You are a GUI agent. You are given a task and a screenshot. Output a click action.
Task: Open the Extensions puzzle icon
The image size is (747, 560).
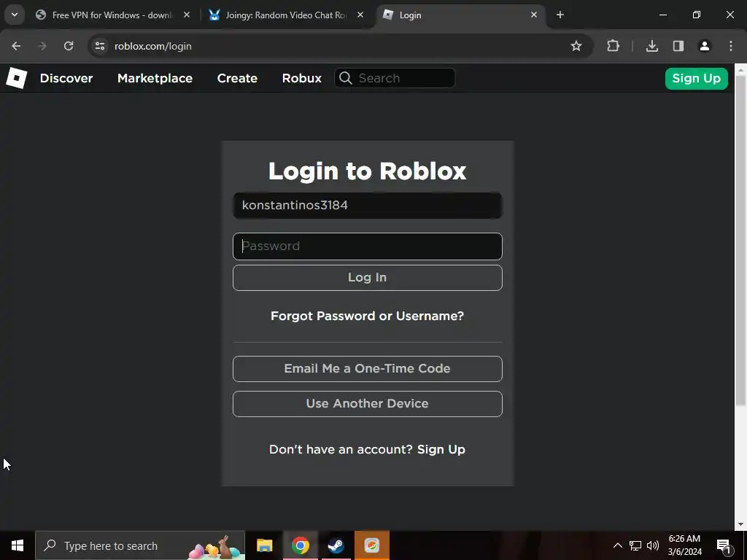tap(613, 46)
